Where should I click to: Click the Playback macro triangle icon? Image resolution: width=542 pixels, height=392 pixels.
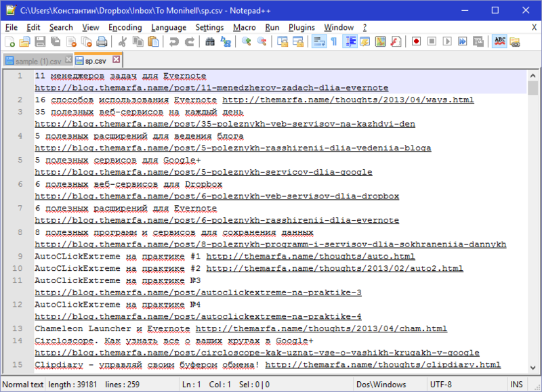(447, 41)
